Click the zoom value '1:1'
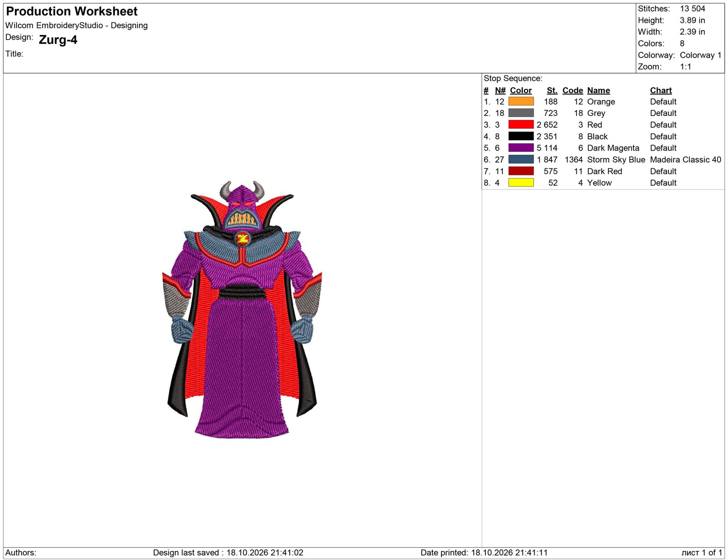Image resolution: width=728 pixels, height=560 pixels. click(685, 67)
